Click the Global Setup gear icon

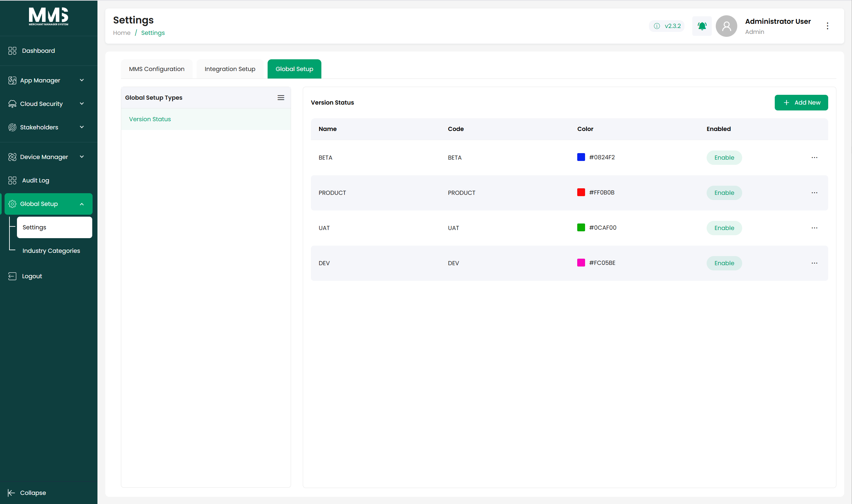[x=12, y=204]
